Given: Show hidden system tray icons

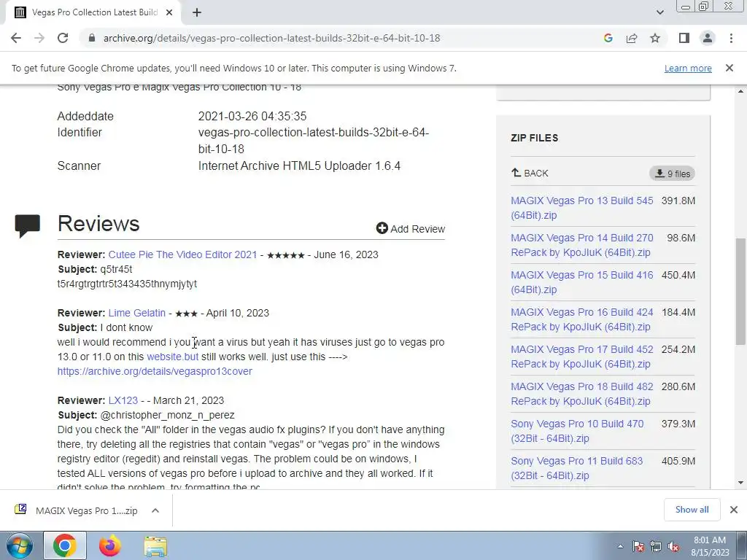Looking at the screenshot, I should click(x=620, y=546).
